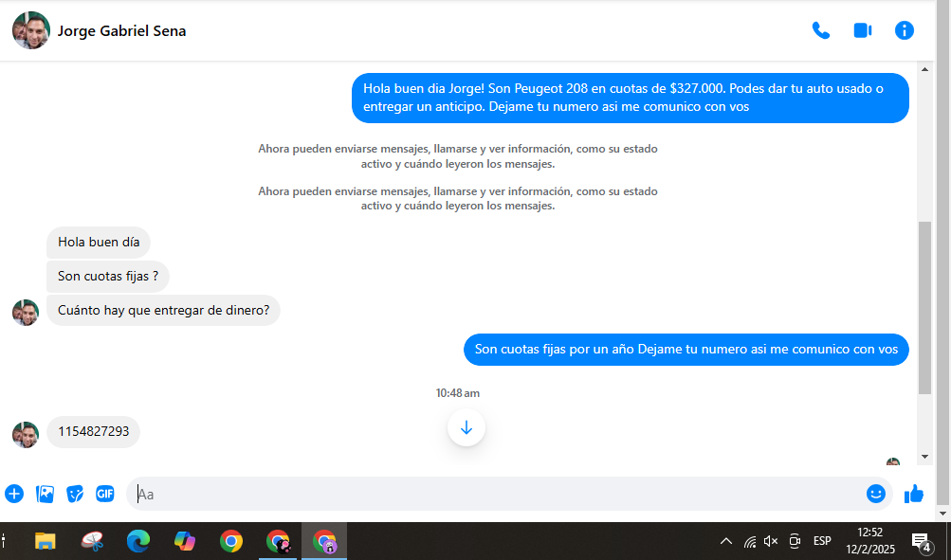Toggle system volume mute icon

click(x=771, y=541)
